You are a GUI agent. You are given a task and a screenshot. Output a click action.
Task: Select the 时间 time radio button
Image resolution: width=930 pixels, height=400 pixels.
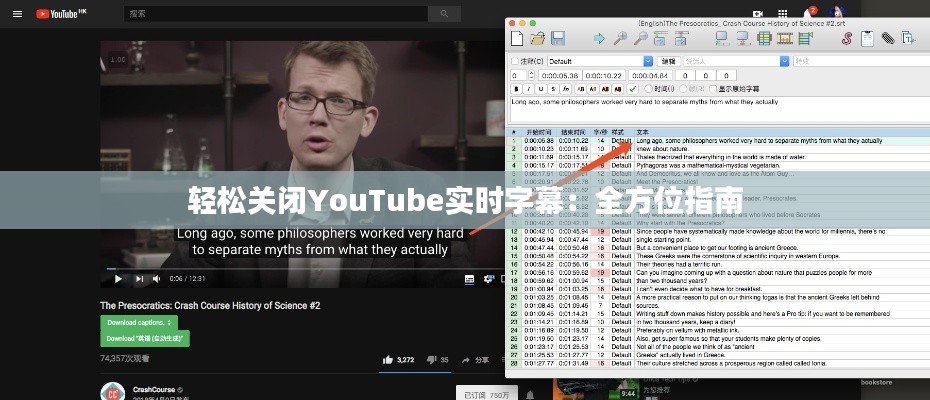pyautogui.click(x=648, y=89)
